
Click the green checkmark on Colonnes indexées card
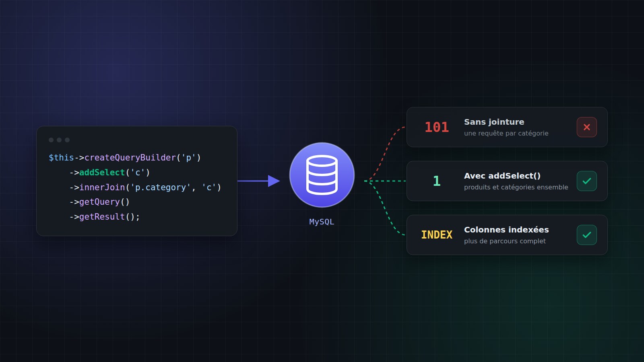pyautogui.click(x=587, y=235)
